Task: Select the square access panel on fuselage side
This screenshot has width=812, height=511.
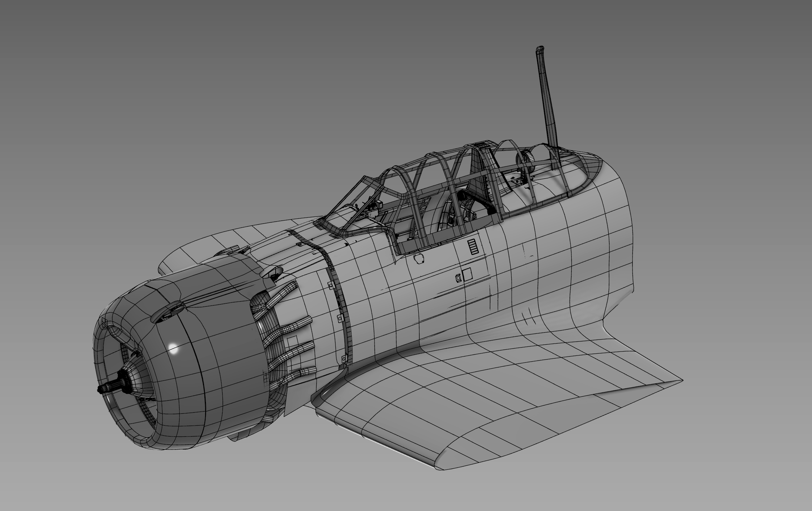Action: 468,275
